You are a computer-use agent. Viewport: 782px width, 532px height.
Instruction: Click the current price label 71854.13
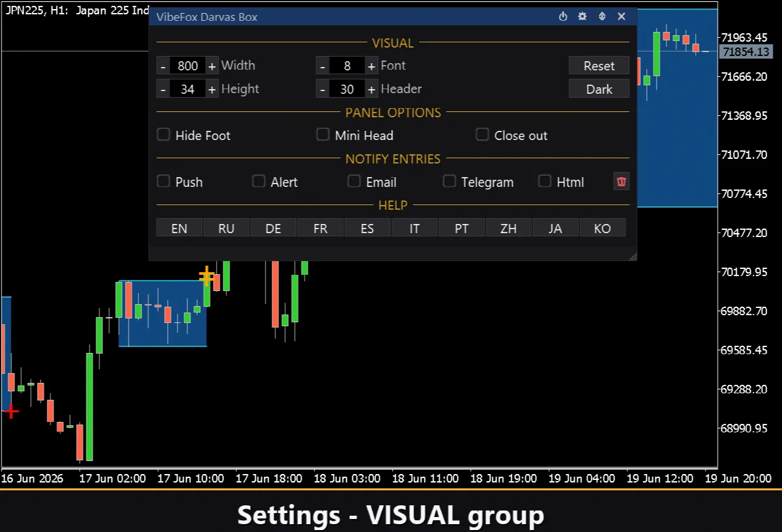747,51
